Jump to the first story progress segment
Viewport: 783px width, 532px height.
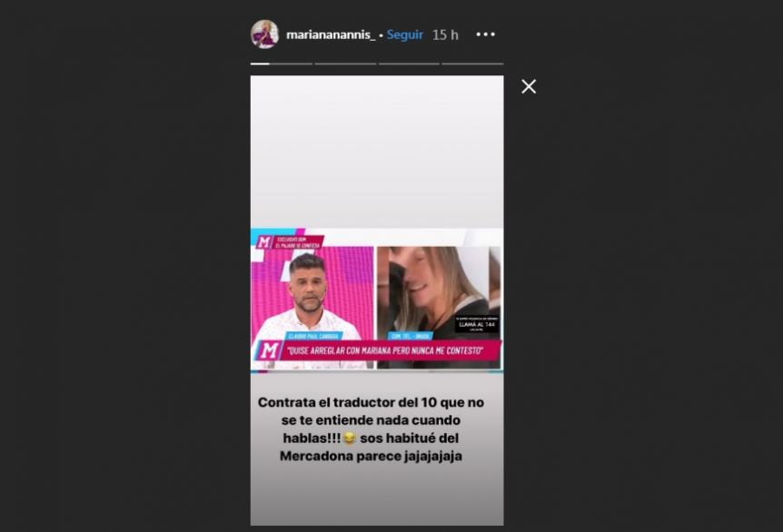pos(282,64)
